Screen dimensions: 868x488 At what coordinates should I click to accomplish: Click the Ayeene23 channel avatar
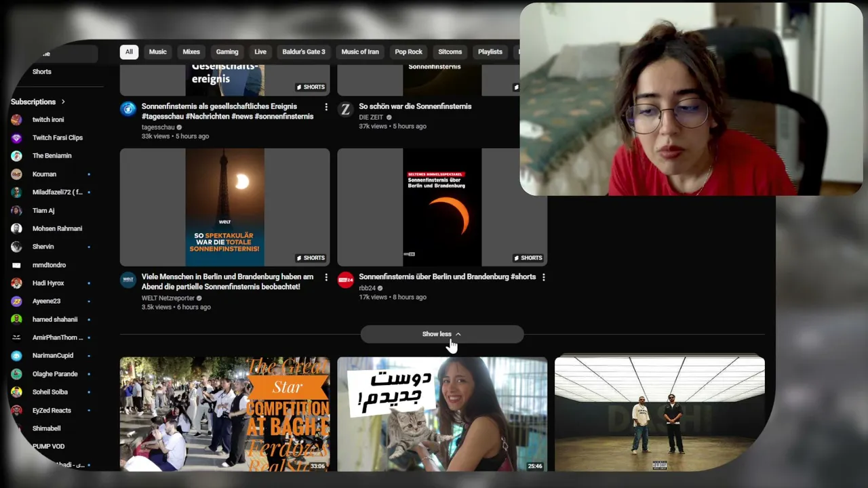[x=16, y=301]
